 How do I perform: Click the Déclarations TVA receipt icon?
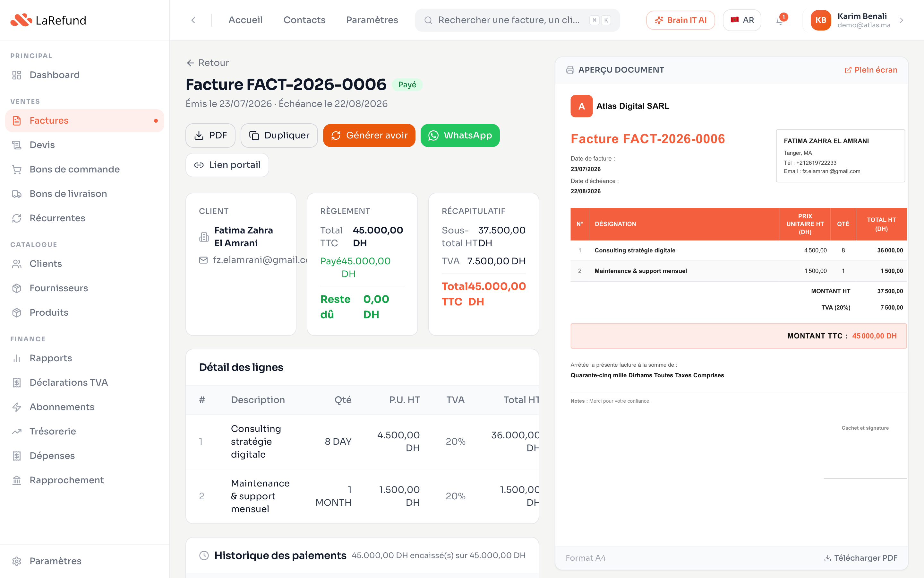(16, 383)
